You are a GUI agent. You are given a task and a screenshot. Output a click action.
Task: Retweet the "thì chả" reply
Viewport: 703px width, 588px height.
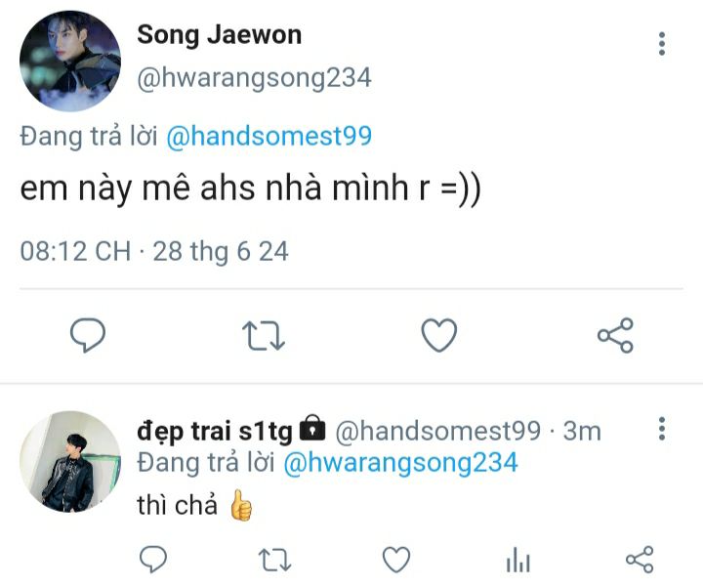click(273, 559)
